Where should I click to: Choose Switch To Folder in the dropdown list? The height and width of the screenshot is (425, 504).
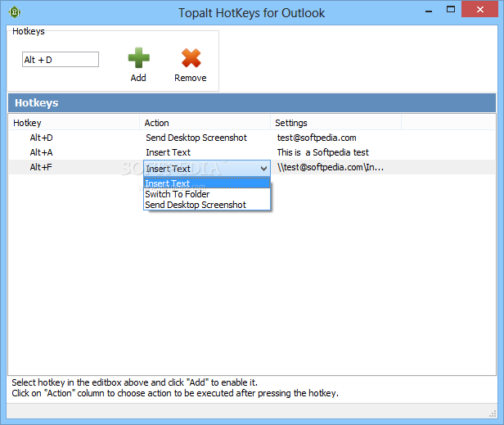coord(207,194)
